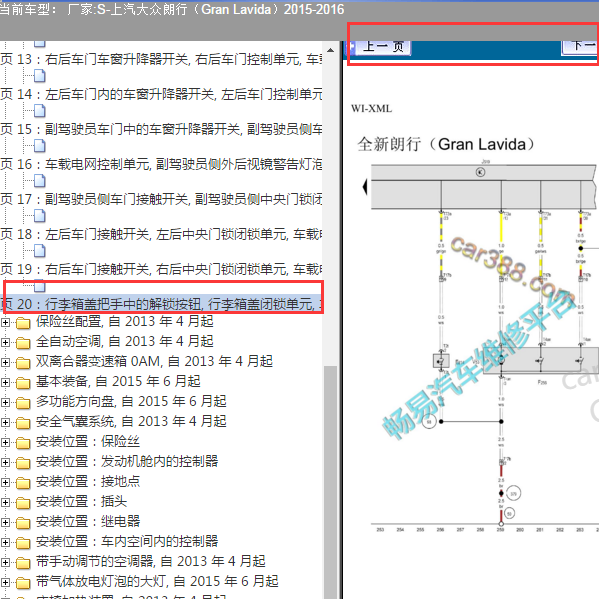Select page 17 passenger door contact switch entry
Screen dimensions: 599x599
click(x=161, y=199)
